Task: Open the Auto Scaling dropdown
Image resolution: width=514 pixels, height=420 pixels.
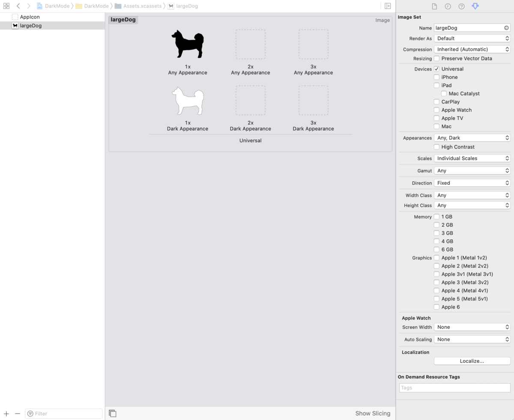Action: 472,339
